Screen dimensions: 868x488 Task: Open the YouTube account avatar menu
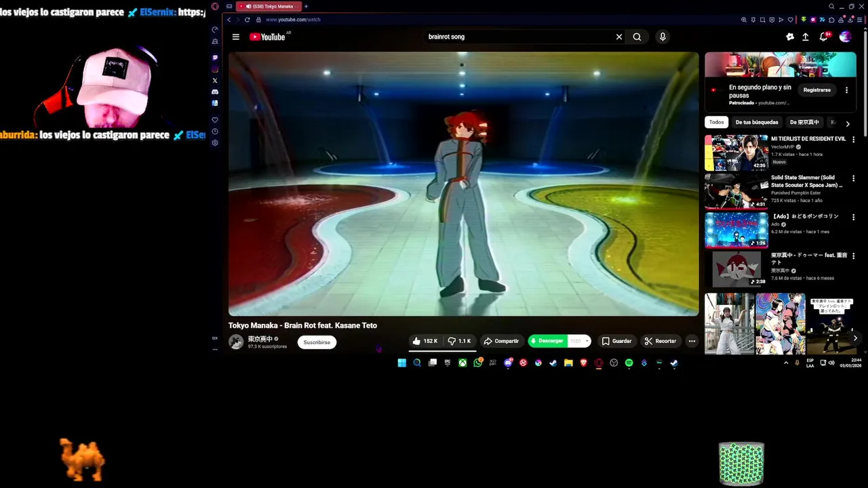tap(845, 37)
